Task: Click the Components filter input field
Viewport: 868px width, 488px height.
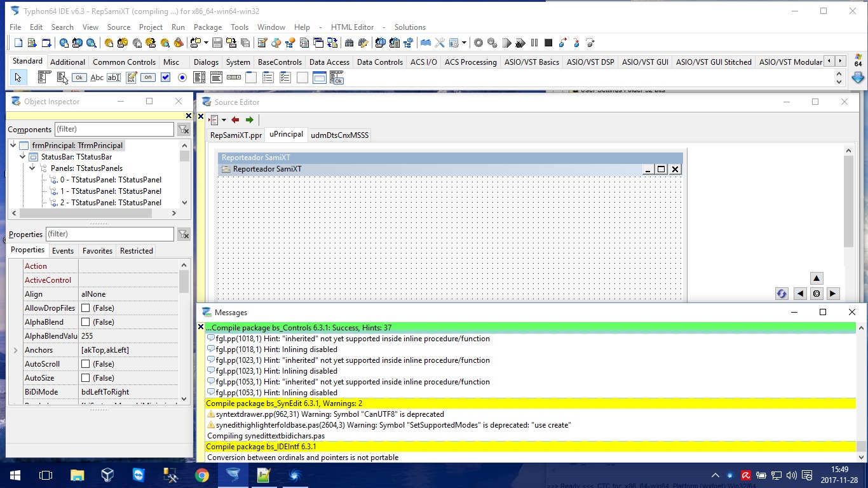Action: coord(114,129)
